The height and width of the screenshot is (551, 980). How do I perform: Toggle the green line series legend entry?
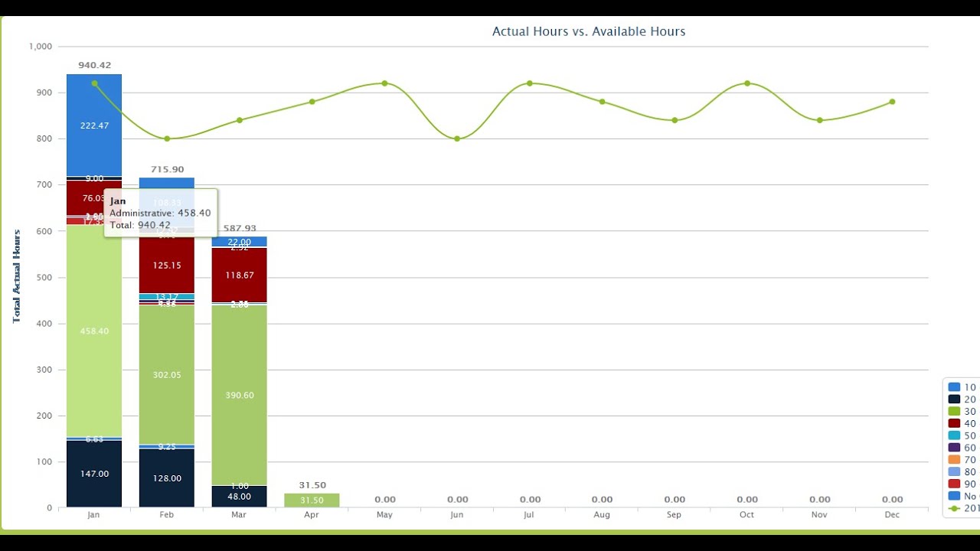(x=963, y=508)
